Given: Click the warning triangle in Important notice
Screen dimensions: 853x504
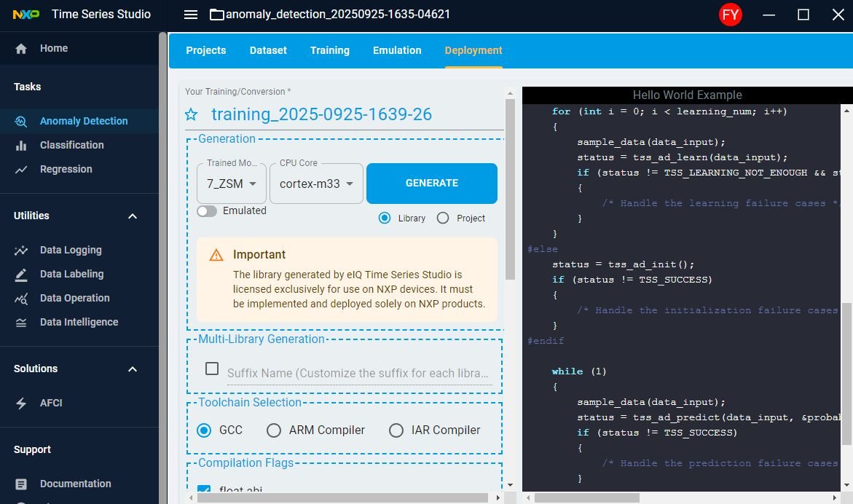Looking at the screenshot, I should click(216, 255).
